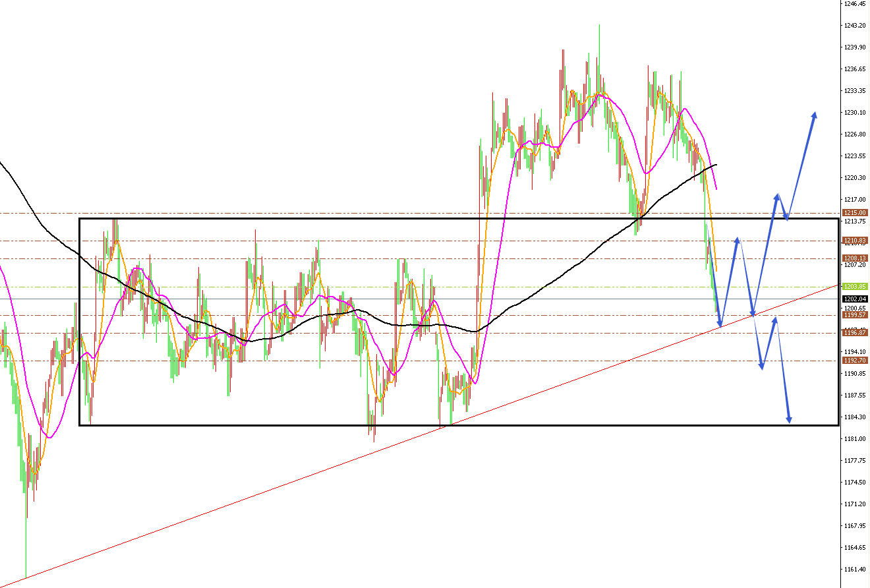Screen dimensions: 870x588
Task: Click the black 1202.04 current price label
Action: 855,299
